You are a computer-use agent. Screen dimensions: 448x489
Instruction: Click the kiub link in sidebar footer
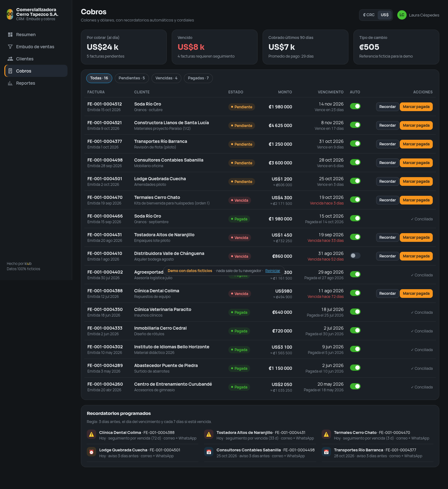coord(28,264)
